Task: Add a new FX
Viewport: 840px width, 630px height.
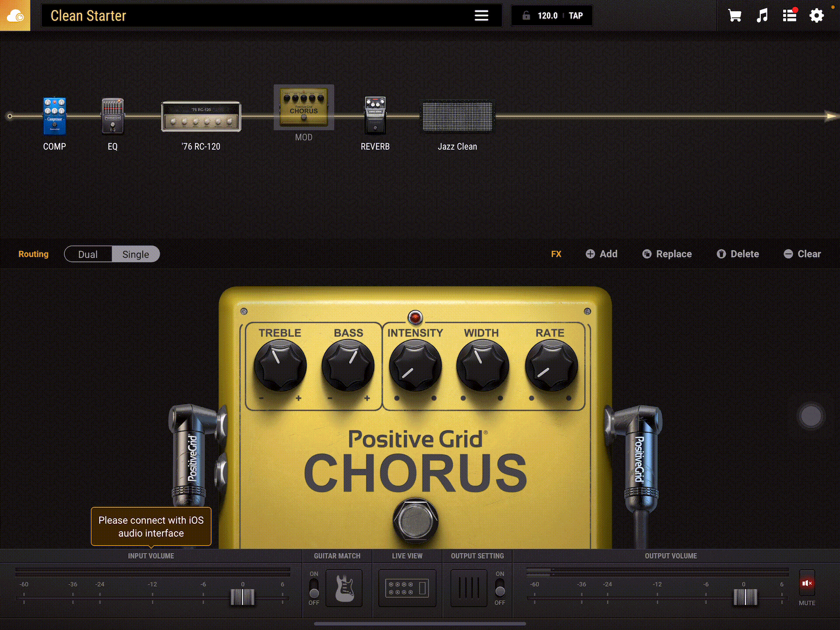Action: point(602,254)
